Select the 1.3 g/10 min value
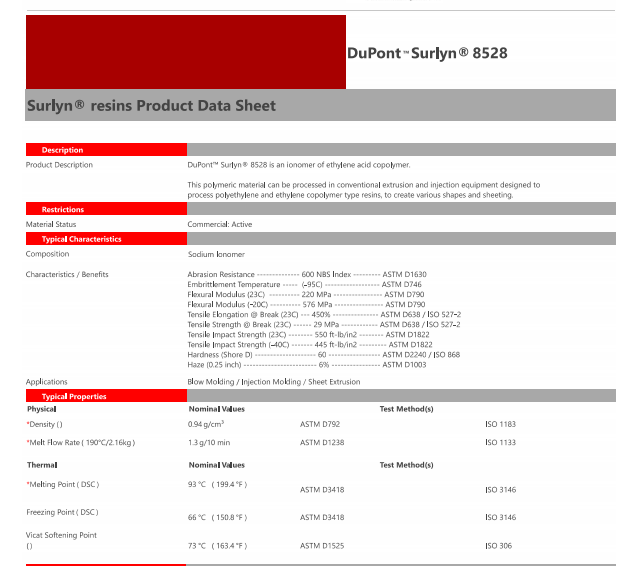The width and height of the screenshot is (627, 566). click(209, 442)
